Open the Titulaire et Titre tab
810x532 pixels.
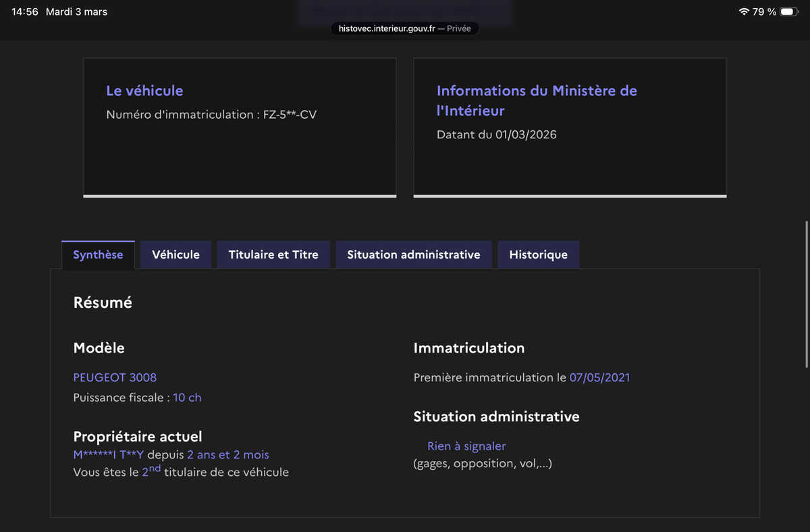(273, 255)
